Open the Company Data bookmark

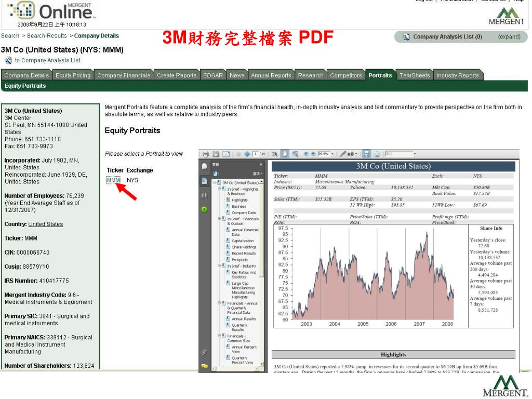[x=244, y=212]
